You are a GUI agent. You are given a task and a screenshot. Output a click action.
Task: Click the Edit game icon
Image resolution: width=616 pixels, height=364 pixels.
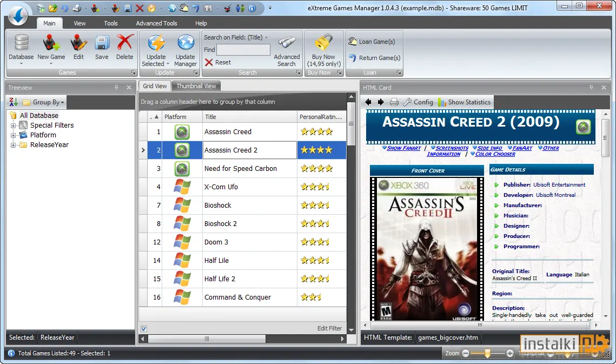[78, 42]
